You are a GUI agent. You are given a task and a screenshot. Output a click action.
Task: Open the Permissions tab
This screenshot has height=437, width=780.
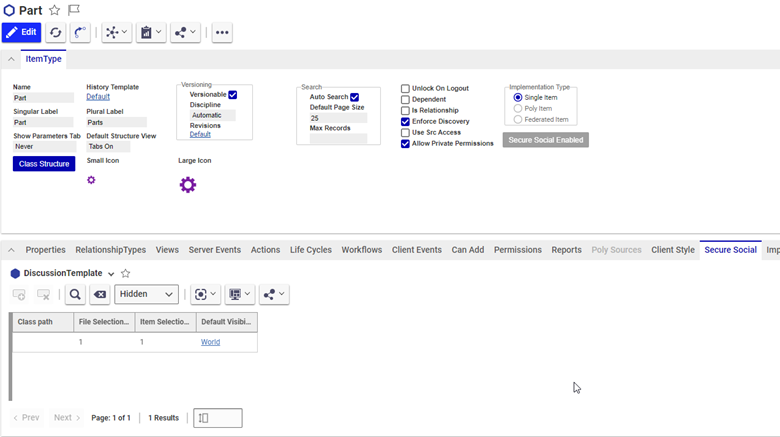(x=517, y=250)
